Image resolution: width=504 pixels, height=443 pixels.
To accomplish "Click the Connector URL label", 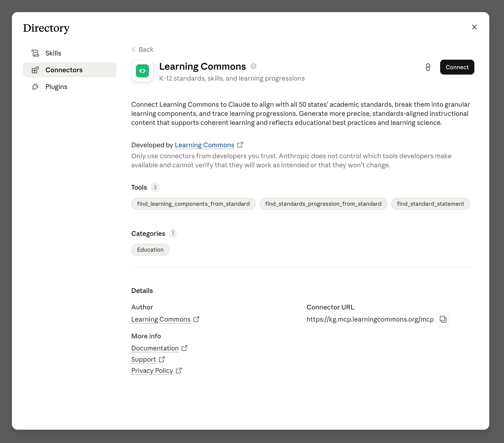I will (330, 307).
